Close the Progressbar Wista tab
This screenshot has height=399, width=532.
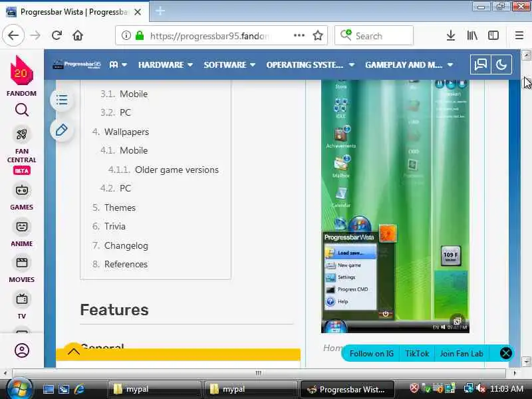pos(138,12)
